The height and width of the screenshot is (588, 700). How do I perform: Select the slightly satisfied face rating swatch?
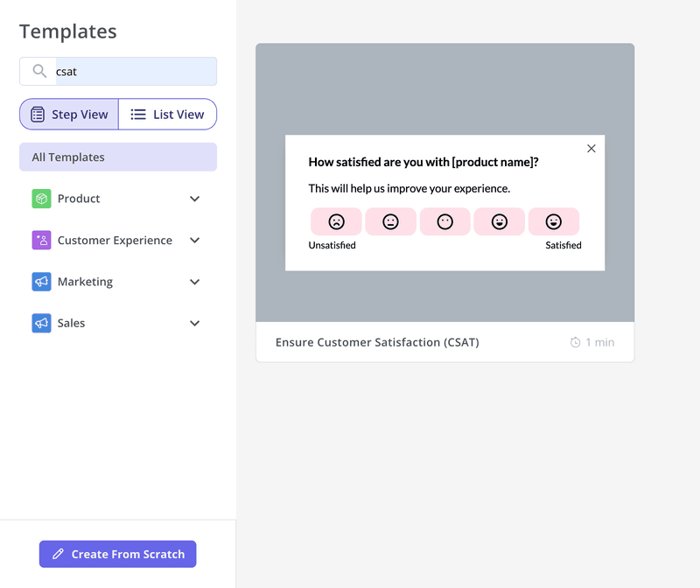499,221
